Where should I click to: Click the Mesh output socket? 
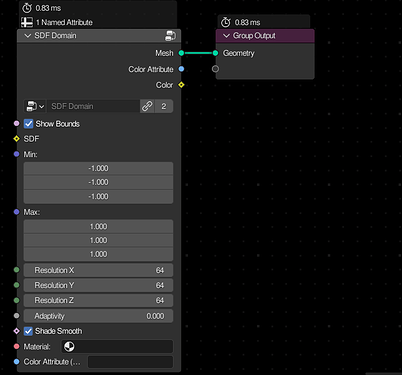point(181,53)
